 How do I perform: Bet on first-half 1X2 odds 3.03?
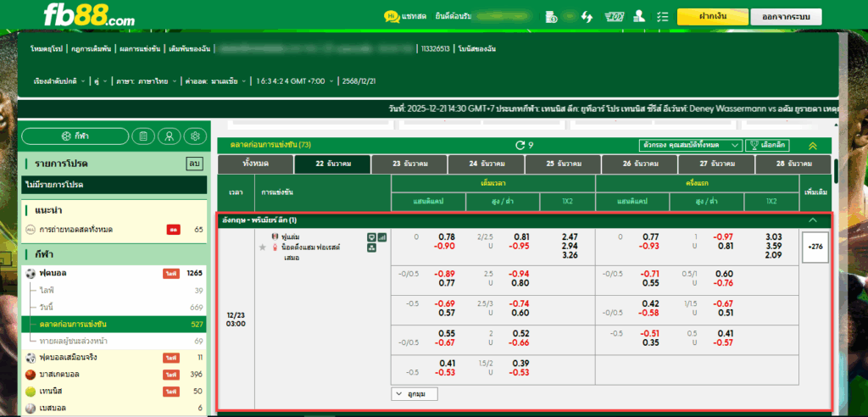pos(771,237)
